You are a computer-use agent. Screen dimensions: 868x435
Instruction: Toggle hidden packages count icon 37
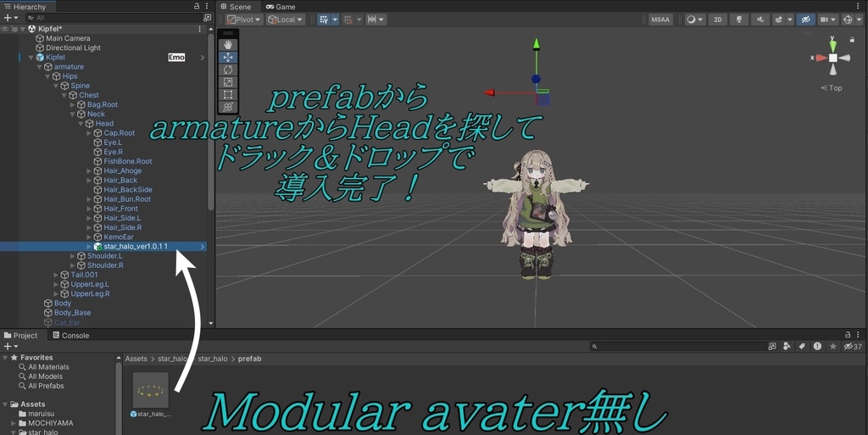pyautogui.click(x=853, y=347)
